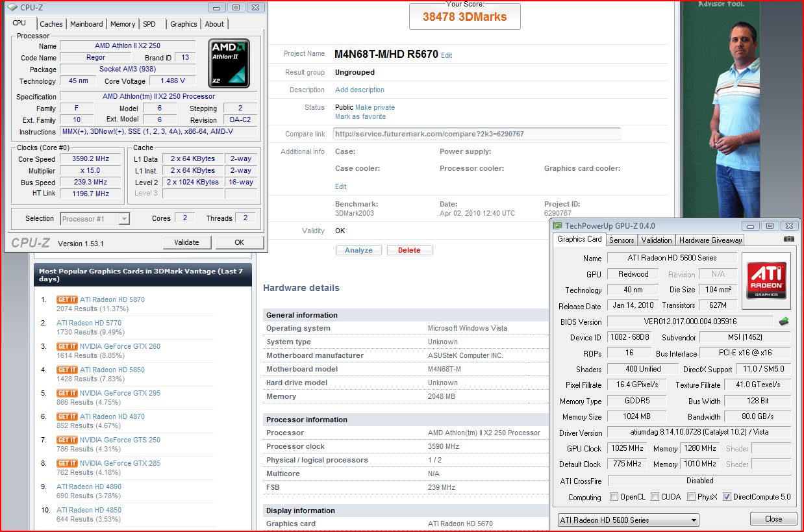Click the Add description link
The image size is (804, 532).
click(x=360, y=90)
